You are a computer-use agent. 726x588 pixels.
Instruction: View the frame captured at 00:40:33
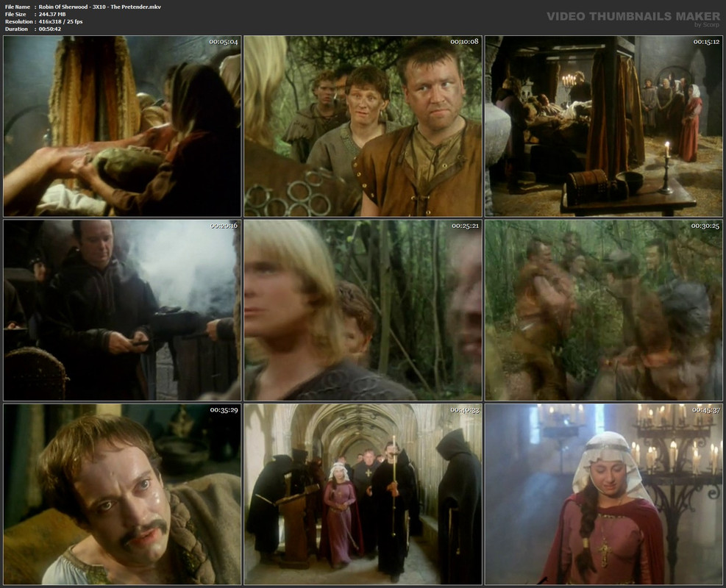point(363,494)
